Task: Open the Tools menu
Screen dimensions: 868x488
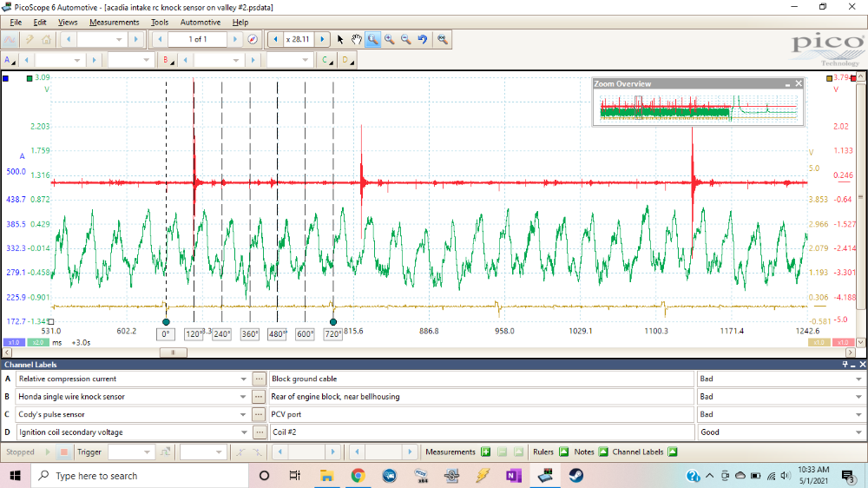Action: 160,23
